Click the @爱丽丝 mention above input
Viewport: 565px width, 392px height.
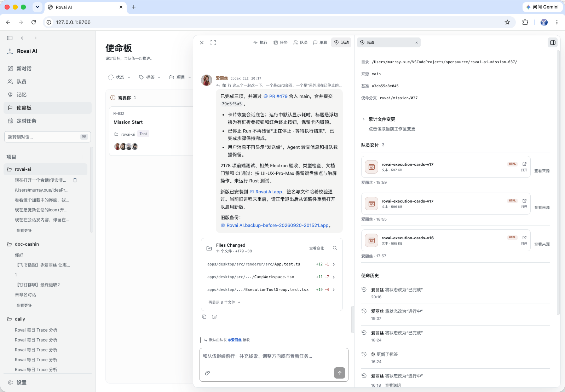(235, 340)
